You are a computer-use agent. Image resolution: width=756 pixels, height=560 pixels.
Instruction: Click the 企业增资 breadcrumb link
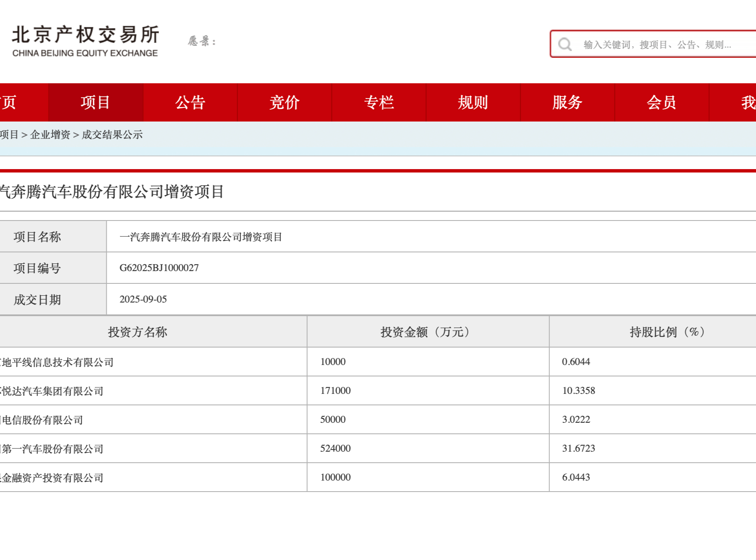[50, 135]
